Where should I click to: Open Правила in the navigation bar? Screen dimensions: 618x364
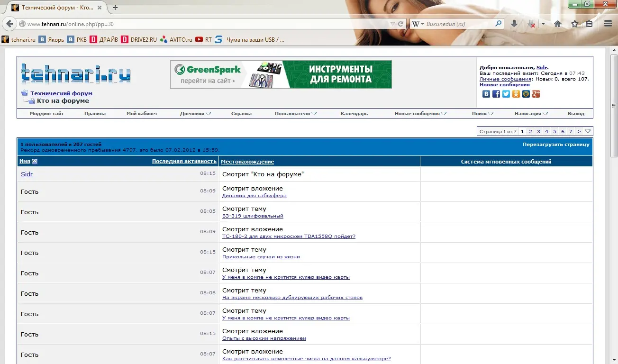[x=95, y=114]
